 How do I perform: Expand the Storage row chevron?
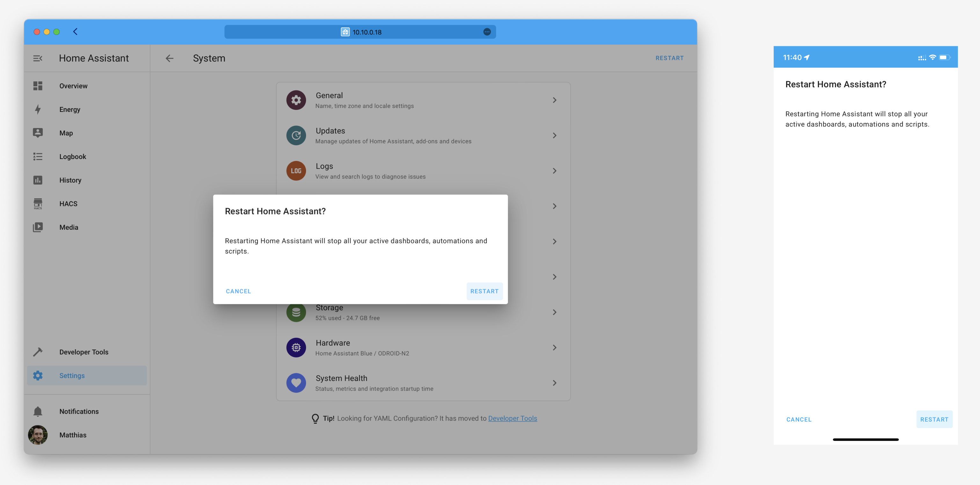555,312
